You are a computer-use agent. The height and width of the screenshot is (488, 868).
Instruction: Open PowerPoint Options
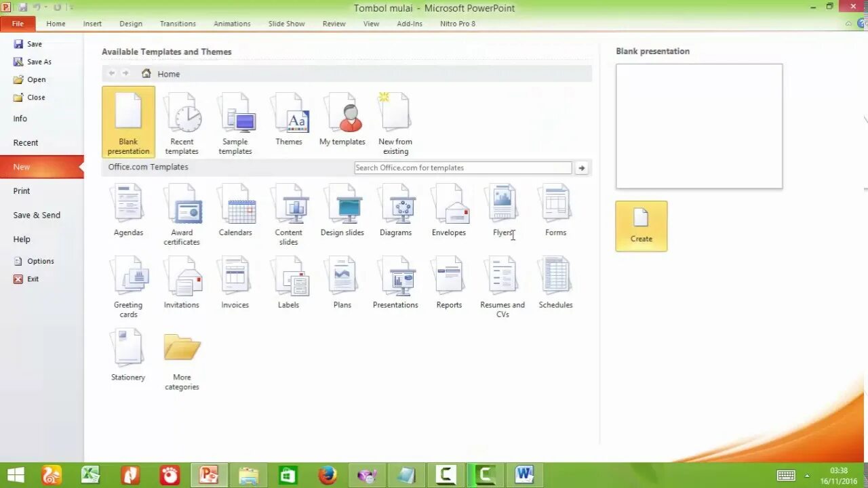(x=34, y=261)
